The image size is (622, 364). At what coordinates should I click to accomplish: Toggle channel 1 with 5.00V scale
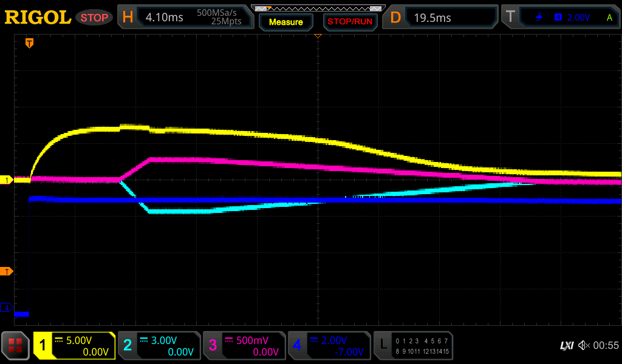[x=74, y=346]
